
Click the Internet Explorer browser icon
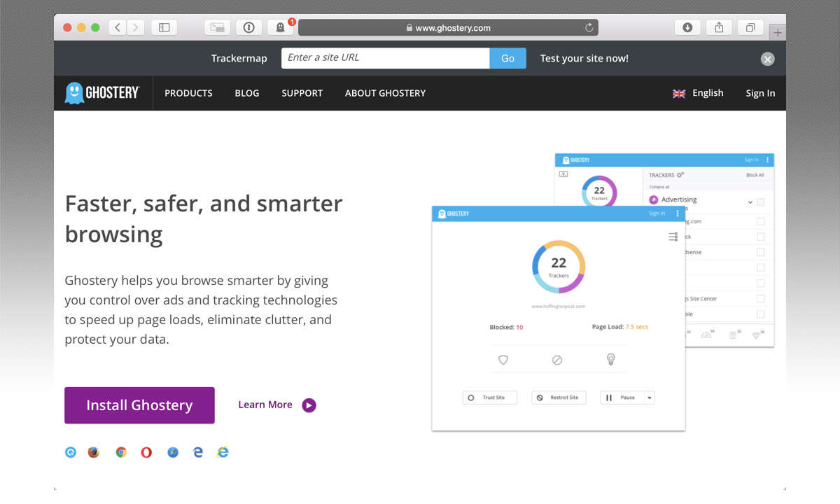(223, 452)
